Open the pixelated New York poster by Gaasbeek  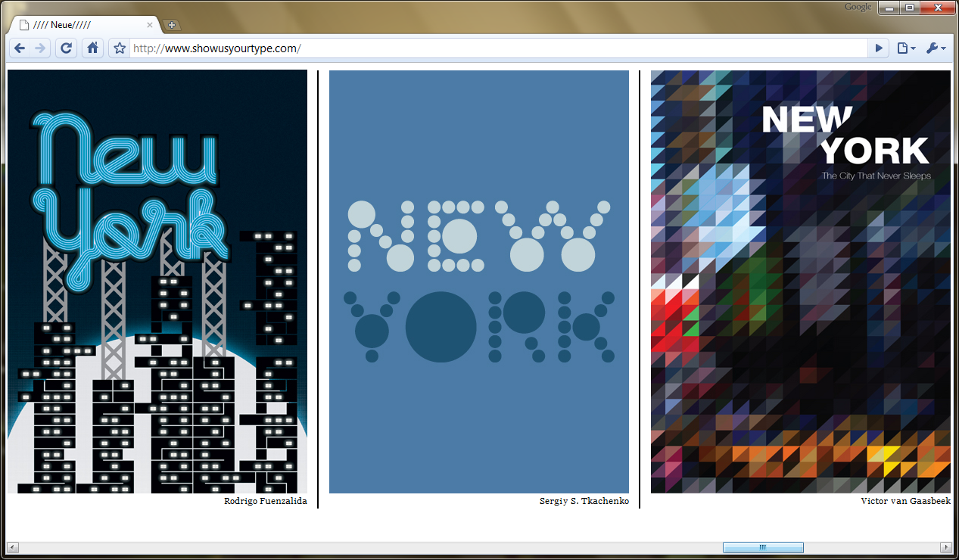[801, 282]
